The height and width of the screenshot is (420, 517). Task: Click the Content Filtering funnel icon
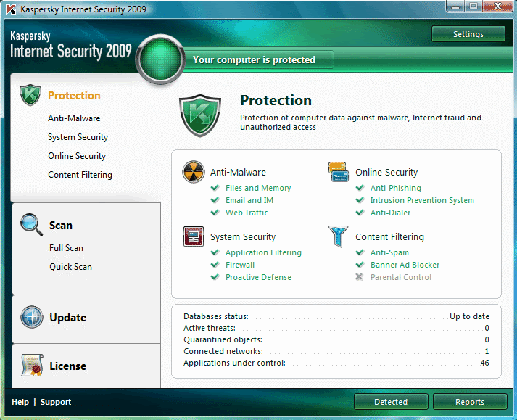coord(338,236)
